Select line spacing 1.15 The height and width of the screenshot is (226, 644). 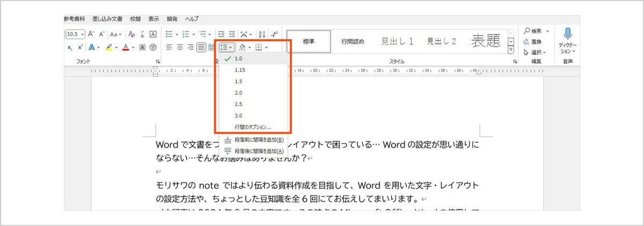point(253,70)
